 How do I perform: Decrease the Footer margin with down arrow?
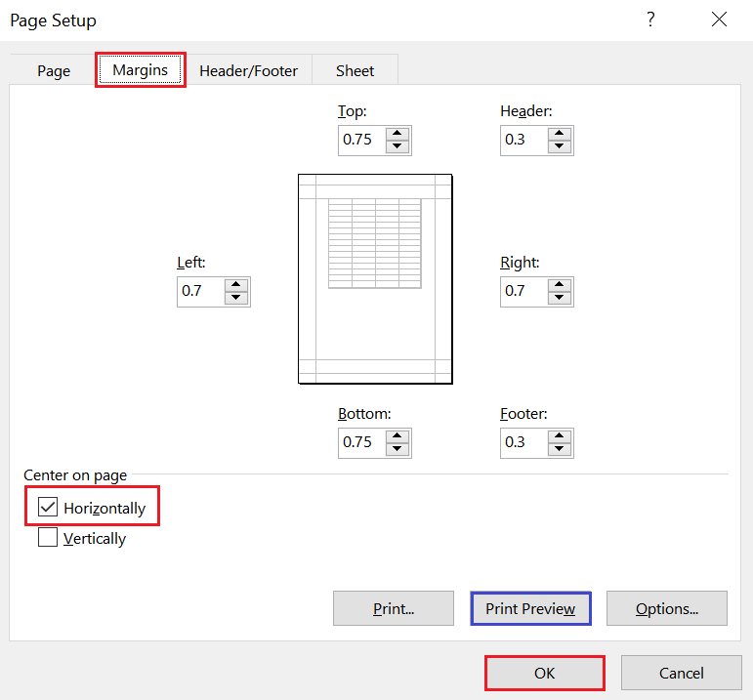pos(560,449)
